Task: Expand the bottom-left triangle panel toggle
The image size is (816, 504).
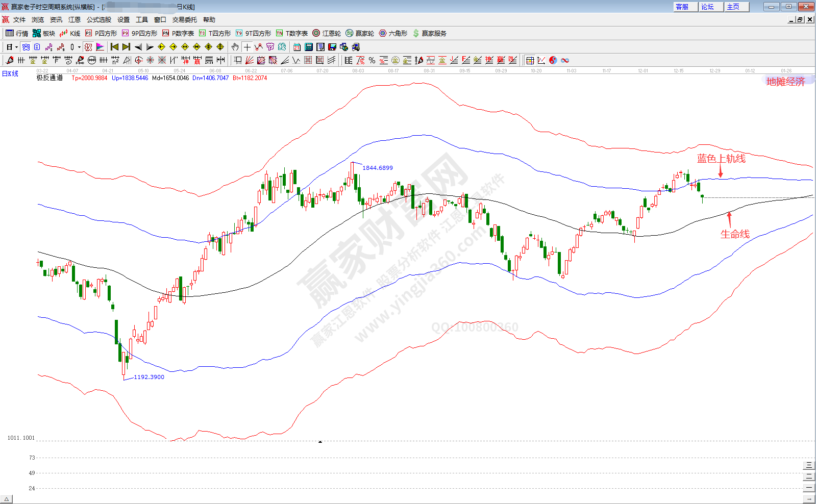Action: coord(6,499)
